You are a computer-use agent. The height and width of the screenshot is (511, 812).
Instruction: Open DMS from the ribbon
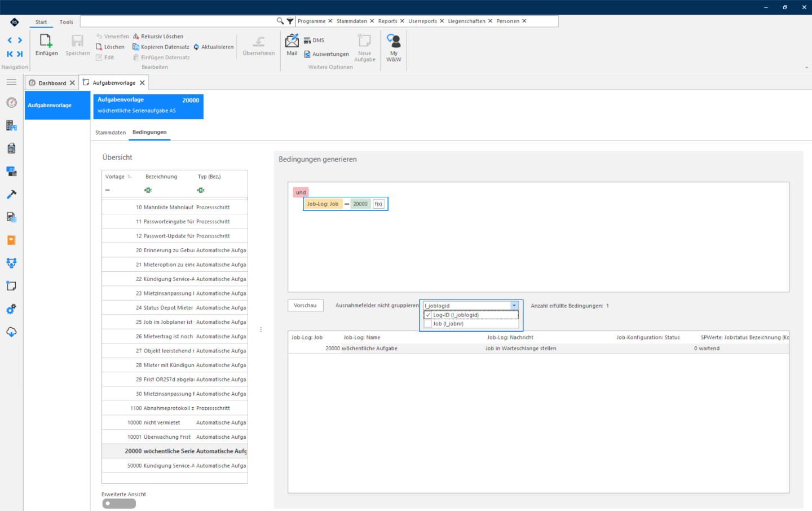tap(314, 41)
